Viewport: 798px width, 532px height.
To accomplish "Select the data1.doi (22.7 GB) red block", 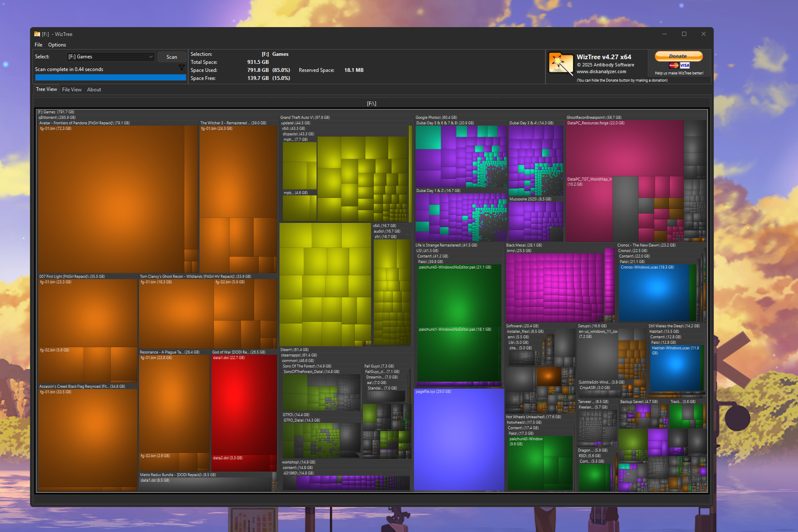I will (244, 404).
